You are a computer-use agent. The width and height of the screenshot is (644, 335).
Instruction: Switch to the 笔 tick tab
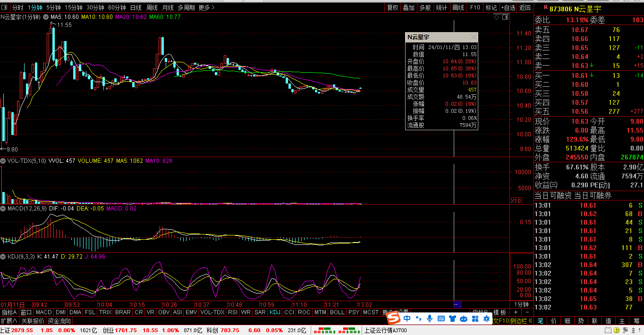541,321
